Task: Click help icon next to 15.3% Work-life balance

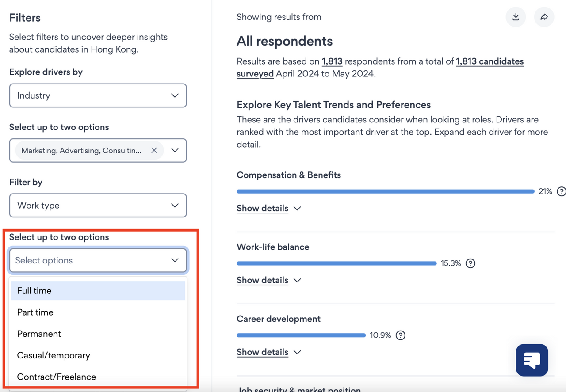Action: coord(470,263)
